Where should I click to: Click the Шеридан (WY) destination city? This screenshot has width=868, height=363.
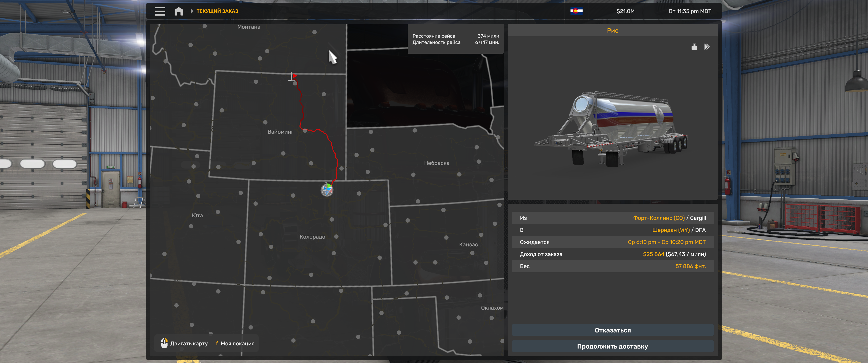pos(671,230)
